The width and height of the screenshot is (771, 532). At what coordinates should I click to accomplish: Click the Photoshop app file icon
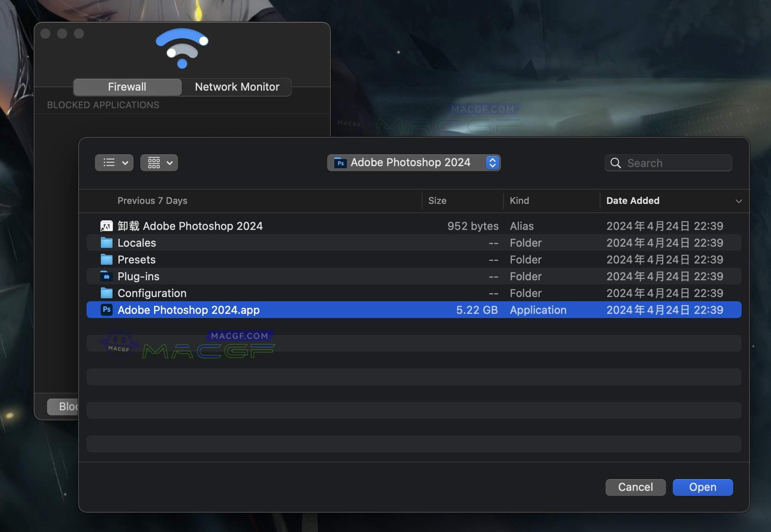pyautogui.click(x=107, y=310)
